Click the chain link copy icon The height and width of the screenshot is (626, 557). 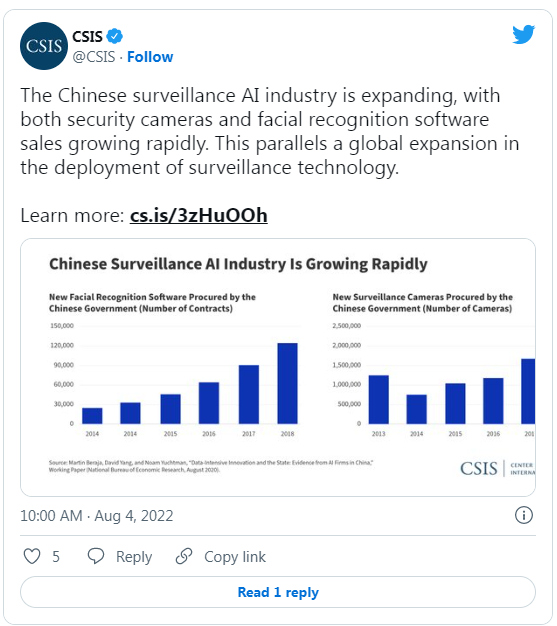click(184, 556)
